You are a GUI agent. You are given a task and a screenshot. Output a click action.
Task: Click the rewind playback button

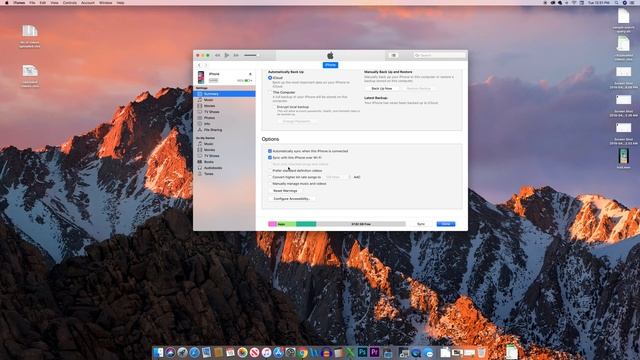coord(218,55)
